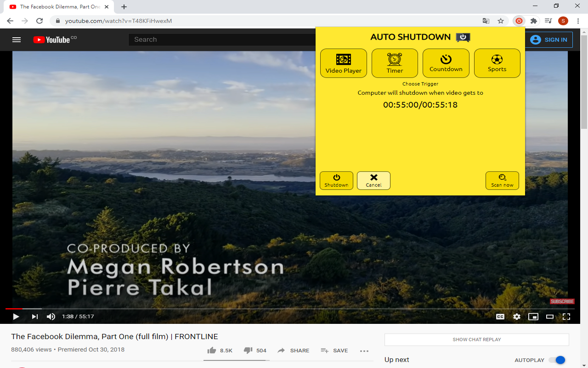
Task: Open video settings gear menu
Action: click(517, 316)
